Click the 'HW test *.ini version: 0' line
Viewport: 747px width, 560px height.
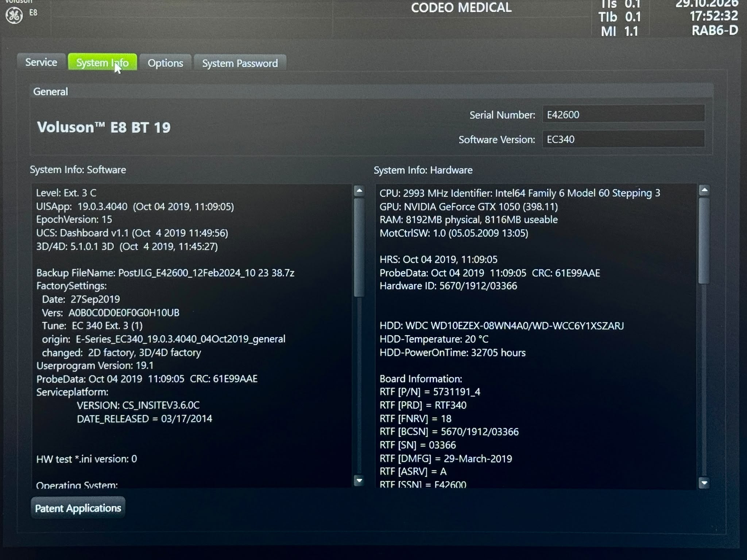click(87, 459)
